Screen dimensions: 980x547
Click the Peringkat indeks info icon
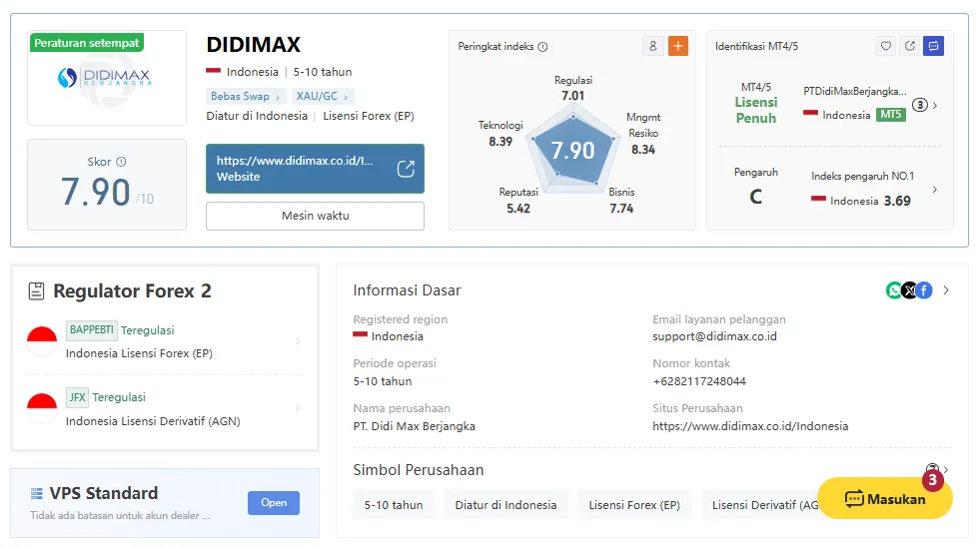(542, 47)
